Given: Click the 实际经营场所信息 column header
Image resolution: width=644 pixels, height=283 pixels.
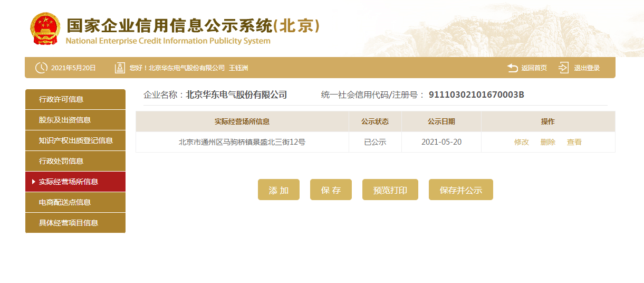Looking at the screenshot, I should pyautogui.click(x=242, y=121).
